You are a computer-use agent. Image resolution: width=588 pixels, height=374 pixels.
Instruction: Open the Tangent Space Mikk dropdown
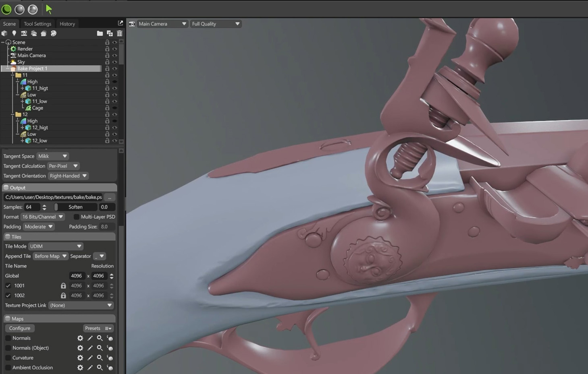(52, 156)
